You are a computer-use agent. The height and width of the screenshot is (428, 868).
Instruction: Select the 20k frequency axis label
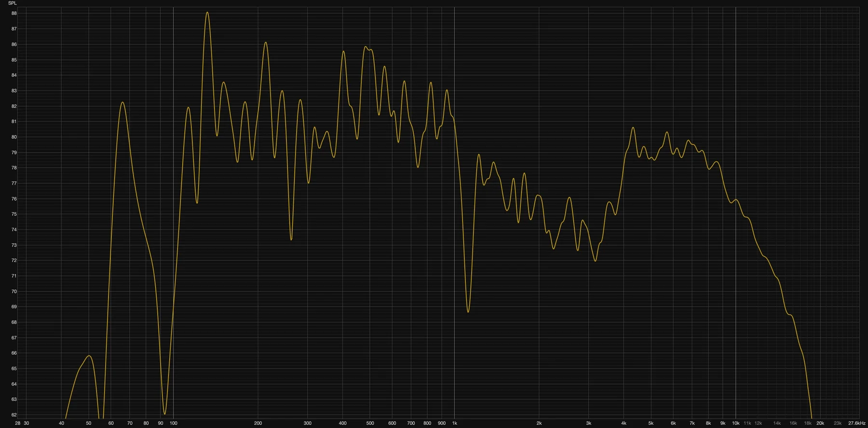point(820,423)
